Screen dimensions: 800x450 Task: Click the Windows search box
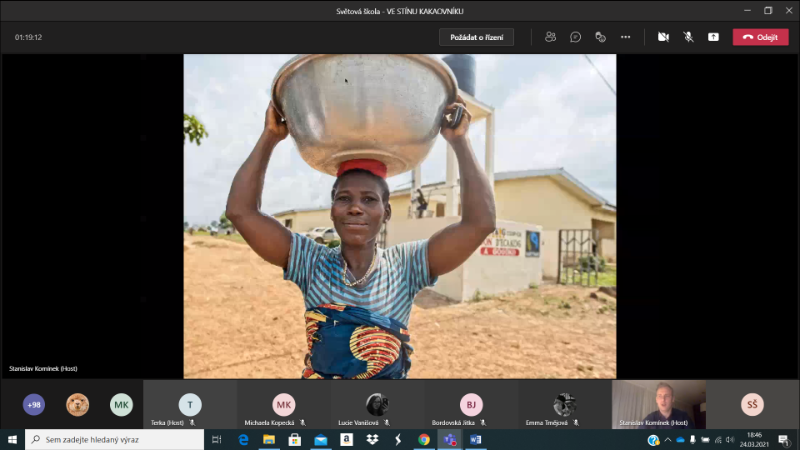click(115, 440)
